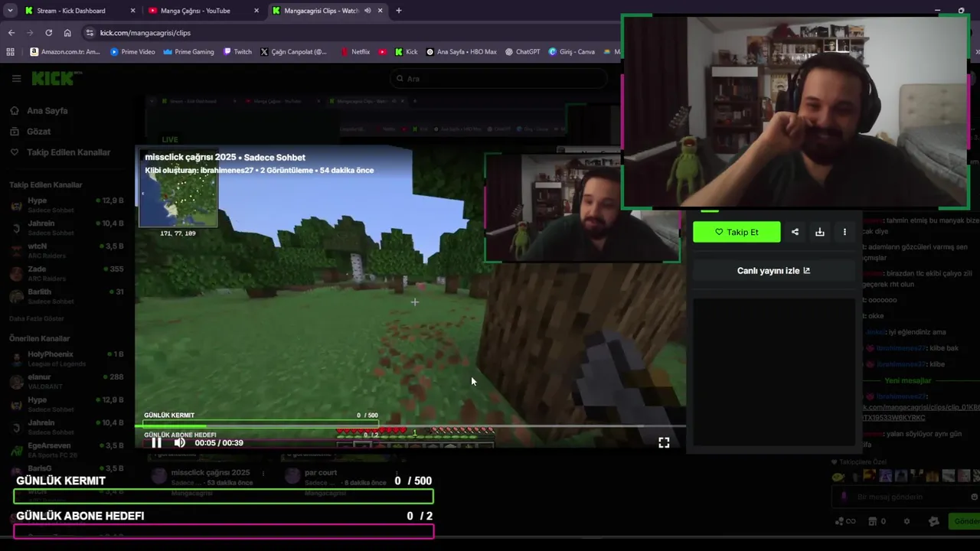Click the Ara search field

pyautogui.click(x=498, y=79)
